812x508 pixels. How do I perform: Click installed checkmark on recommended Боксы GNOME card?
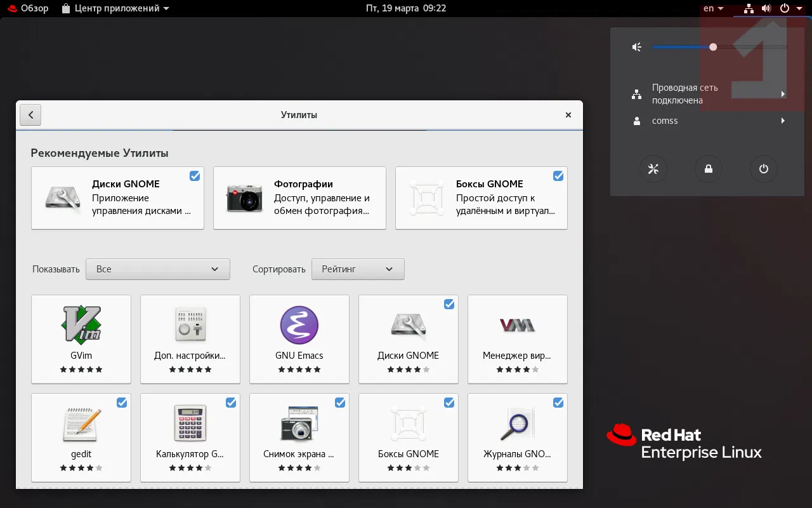point(558,176)
